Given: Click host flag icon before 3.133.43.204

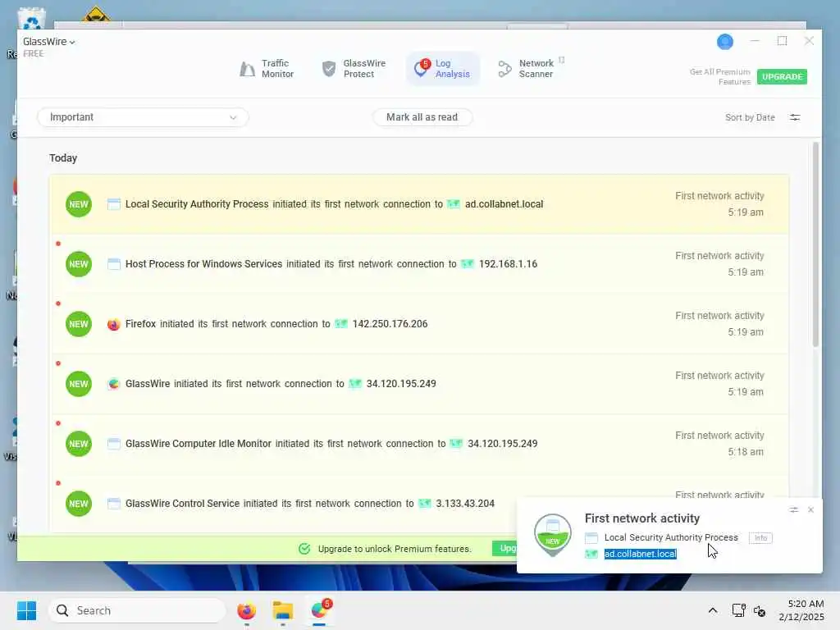Looking at the screenshot, I should click(425, 504).
